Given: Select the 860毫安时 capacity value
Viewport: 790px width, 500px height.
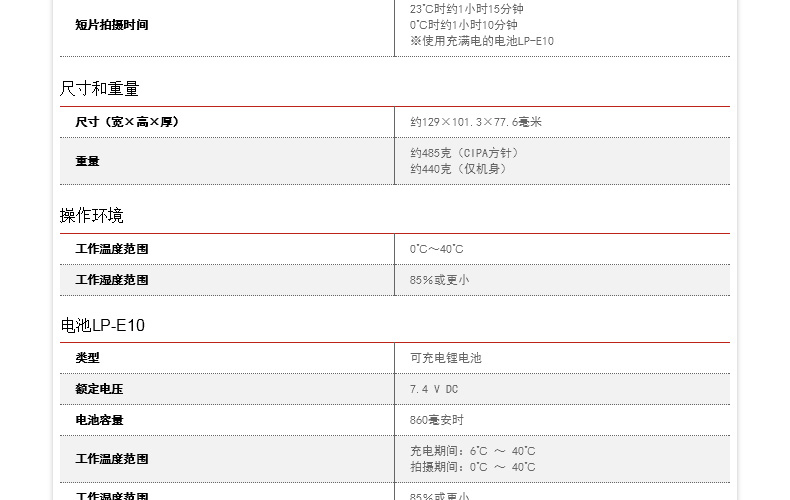Looking at the screenshot, I should tap(436, 420).
